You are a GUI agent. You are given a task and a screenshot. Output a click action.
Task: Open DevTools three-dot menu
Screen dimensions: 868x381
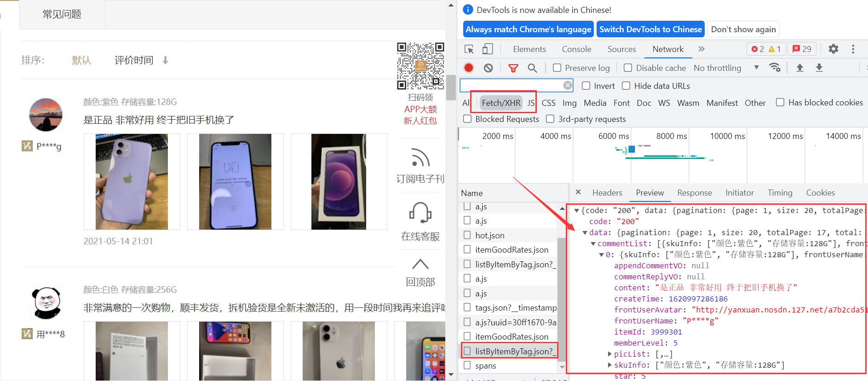click(853, 49)
